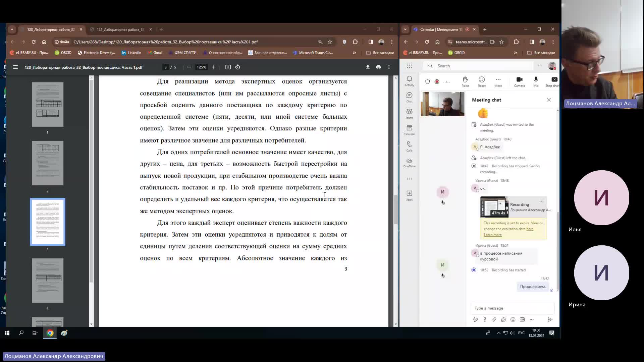The image size is (644, 362).
Task: Download the PDF file
Action: (x=368, y=67)
